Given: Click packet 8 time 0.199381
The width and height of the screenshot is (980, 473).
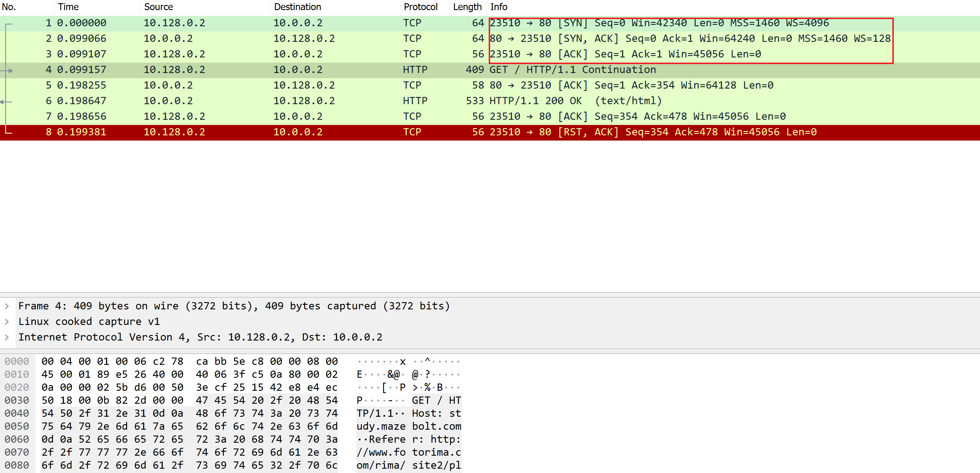Looking at the screenshot, I should 81,132.
